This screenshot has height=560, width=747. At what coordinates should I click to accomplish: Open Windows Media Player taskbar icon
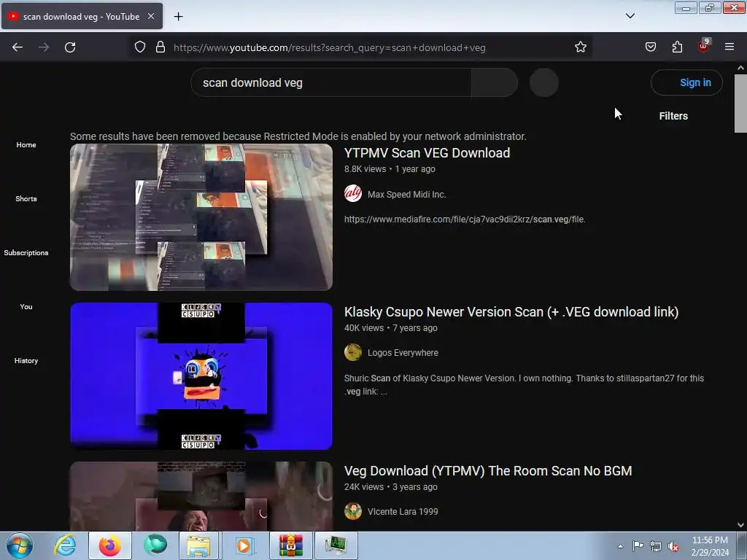tap(245, 545)
